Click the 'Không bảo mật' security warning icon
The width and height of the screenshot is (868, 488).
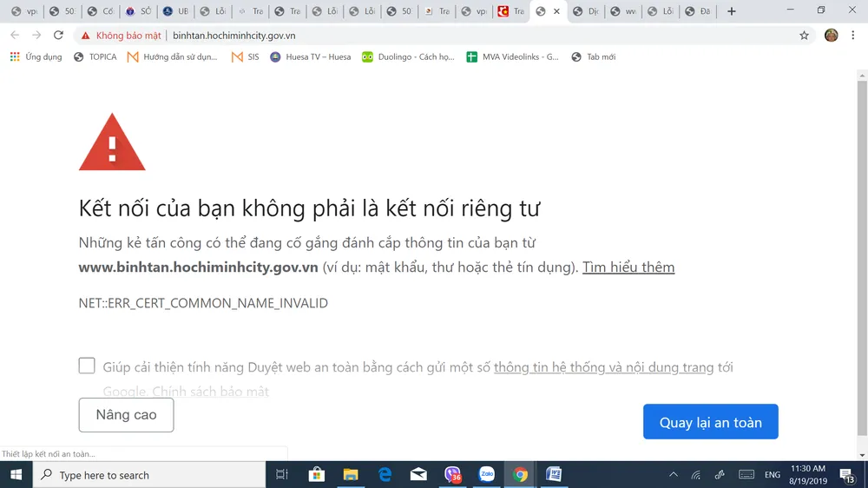tap(85, 36)
